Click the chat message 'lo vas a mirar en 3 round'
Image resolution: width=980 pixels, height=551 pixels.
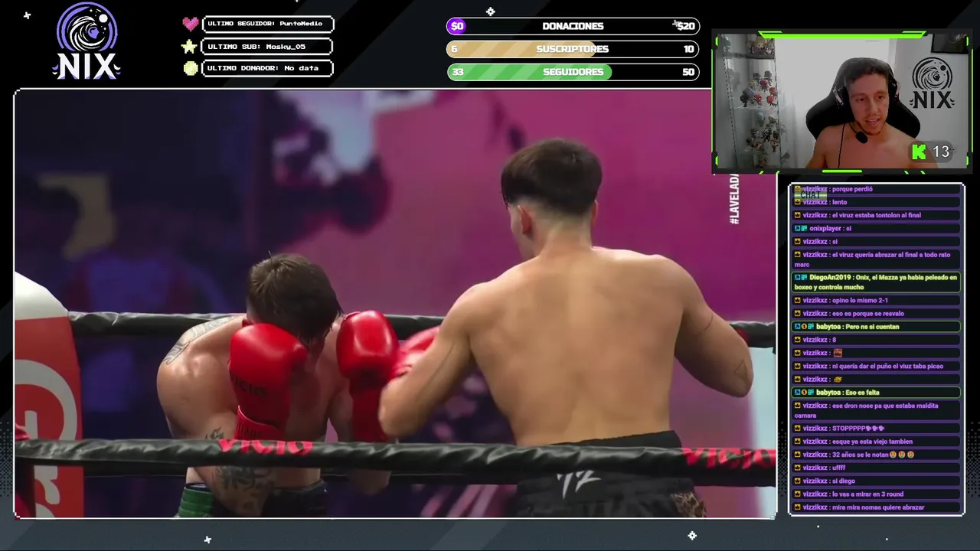point(877,494)
